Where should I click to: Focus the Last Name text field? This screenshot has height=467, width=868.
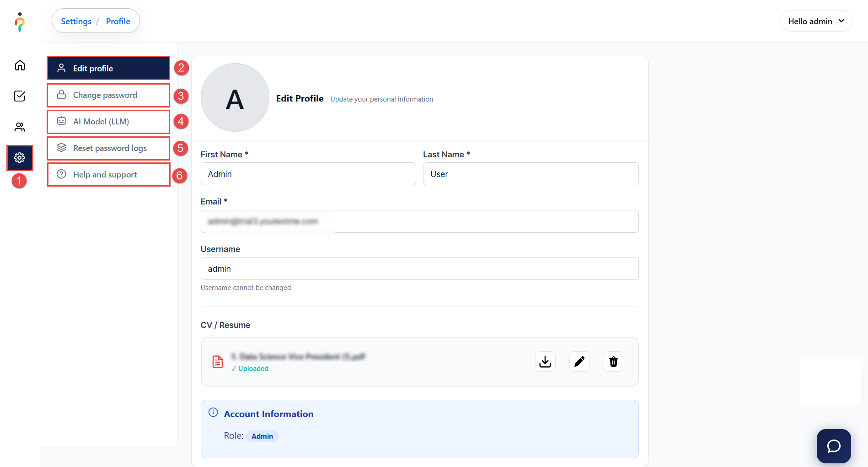point(530,174)
